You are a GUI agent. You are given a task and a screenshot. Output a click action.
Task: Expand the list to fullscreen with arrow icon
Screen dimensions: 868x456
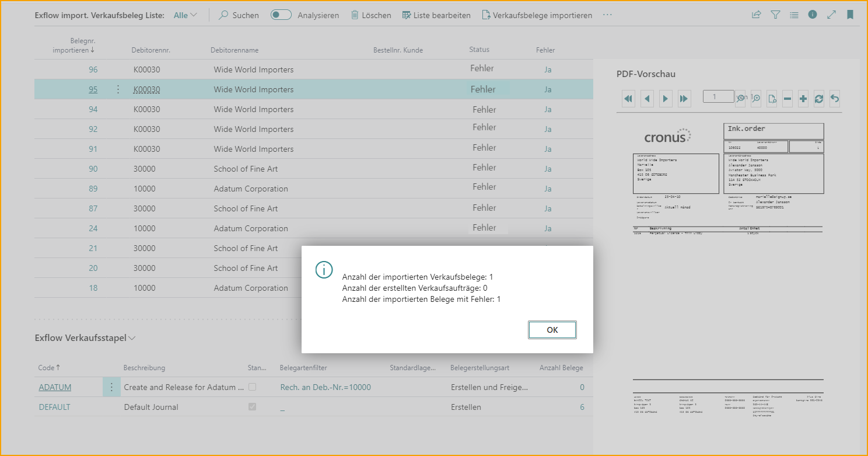831,15
